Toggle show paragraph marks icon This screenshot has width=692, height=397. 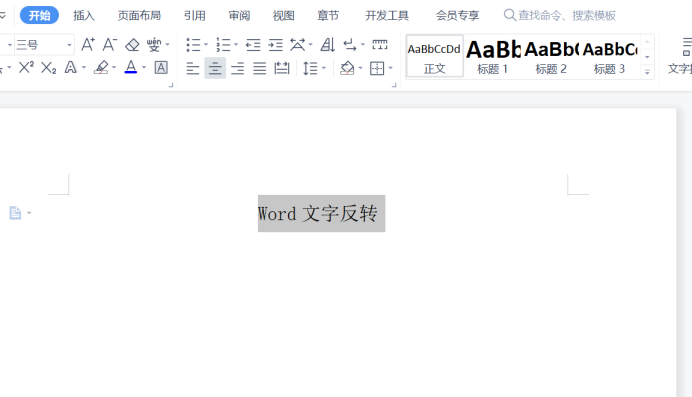pos(350,45)
